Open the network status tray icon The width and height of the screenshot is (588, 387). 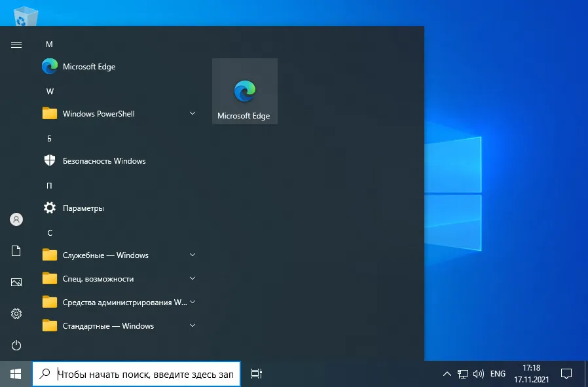(463, 374)
